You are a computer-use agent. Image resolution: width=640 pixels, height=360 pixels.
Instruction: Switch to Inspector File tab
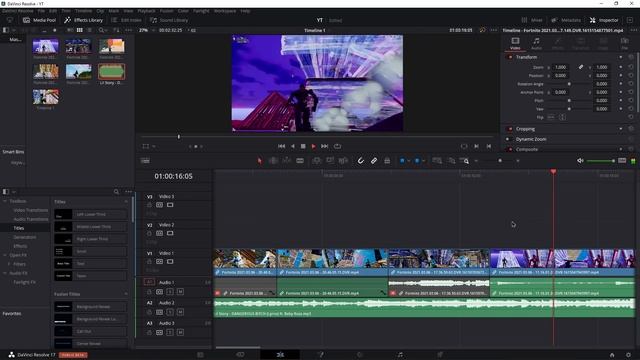(624, 43)
